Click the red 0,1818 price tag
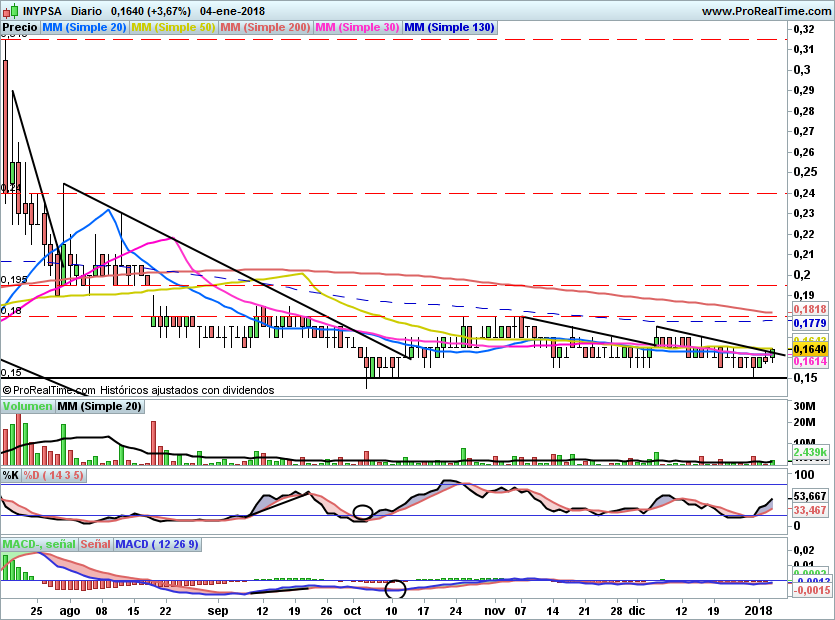The height and width of the screenshot is (620, 835). coord(807,311)
